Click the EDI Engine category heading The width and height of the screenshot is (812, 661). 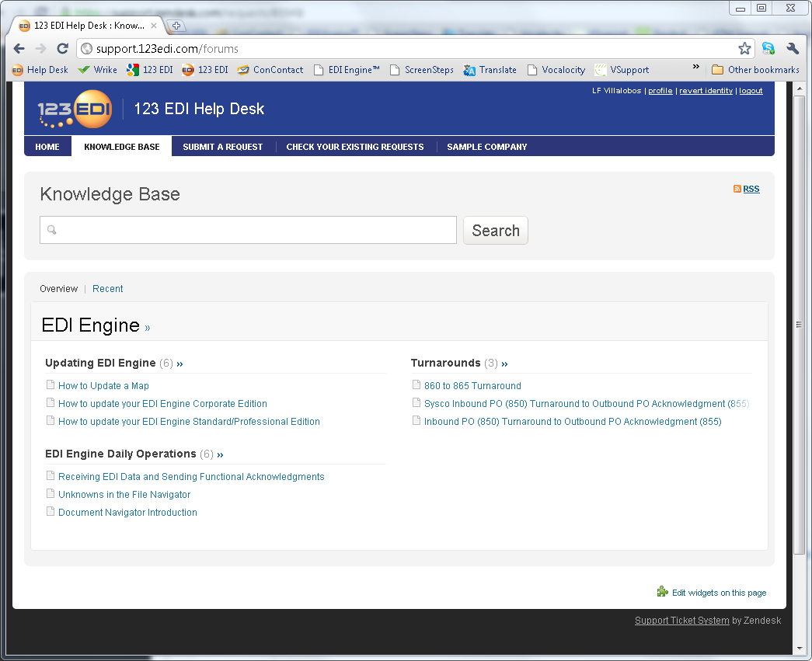pyautogui.click(x=91, y=325)
